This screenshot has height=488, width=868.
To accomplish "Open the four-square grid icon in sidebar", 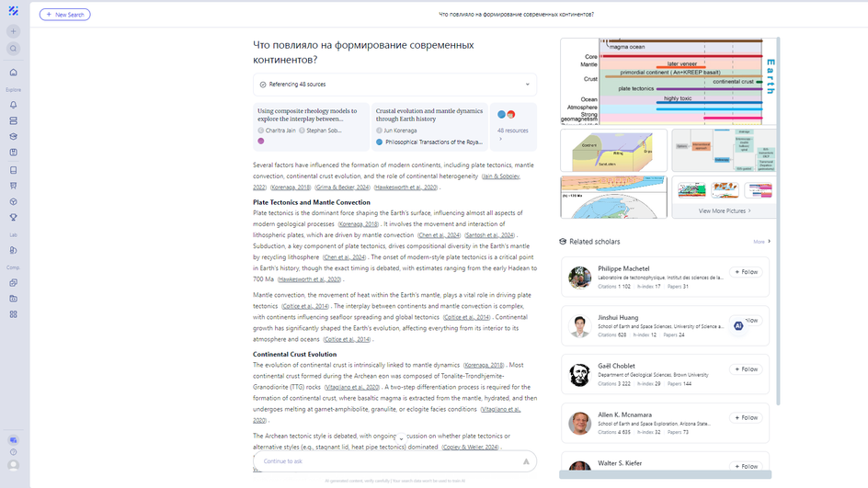I will click(13, 314).
